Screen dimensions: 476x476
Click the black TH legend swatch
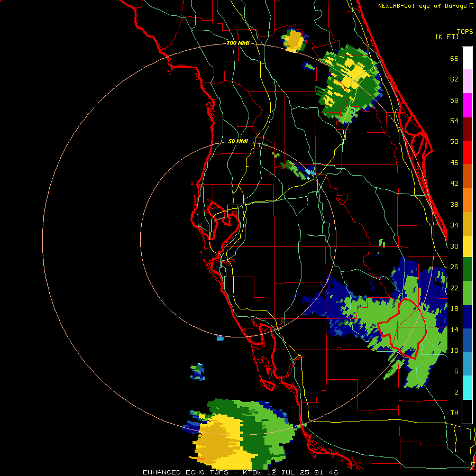point(467,411)
